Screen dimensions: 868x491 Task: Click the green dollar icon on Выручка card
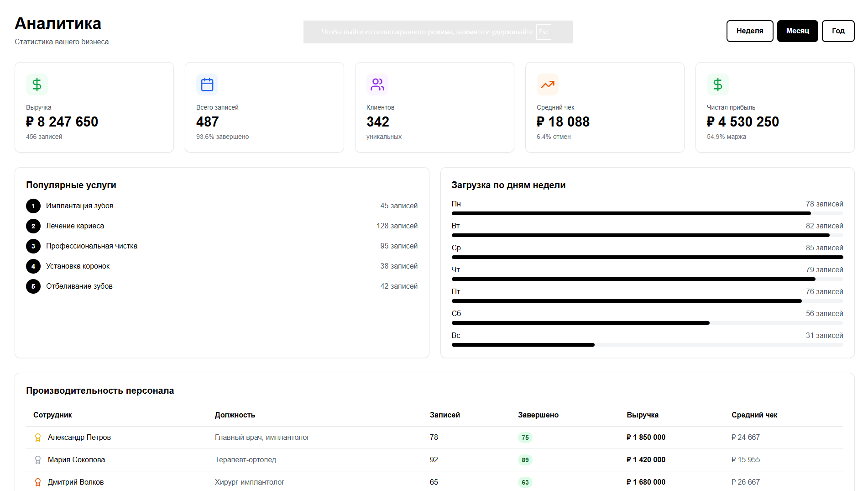click(x=37, y=84)
